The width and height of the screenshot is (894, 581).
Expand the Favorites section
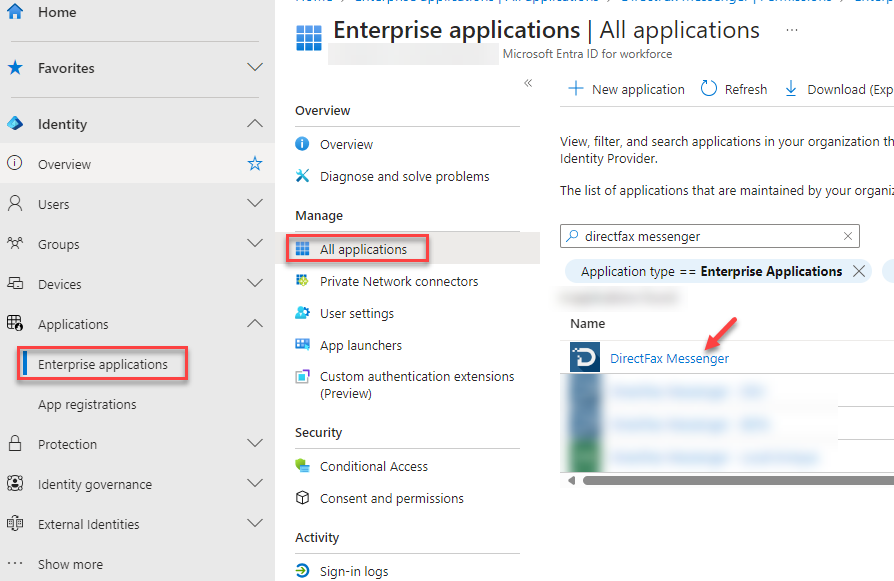[x=255, y=68]
